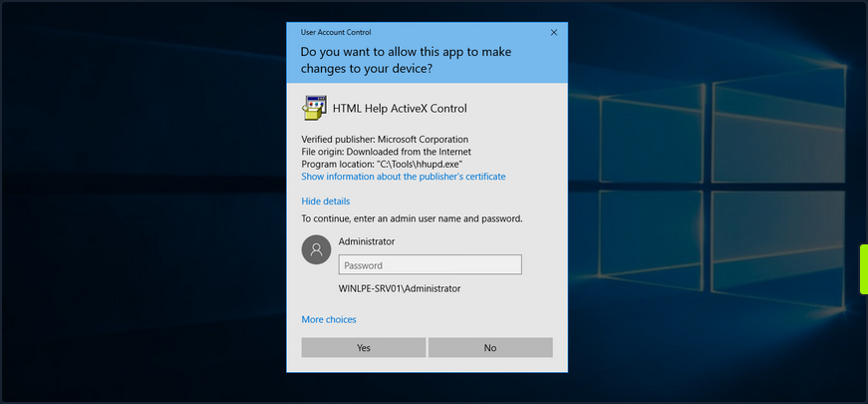Collapse details with Hide details link
This screenshot has height=404, width=868.
pyautogui.click(x=326, y=202)
